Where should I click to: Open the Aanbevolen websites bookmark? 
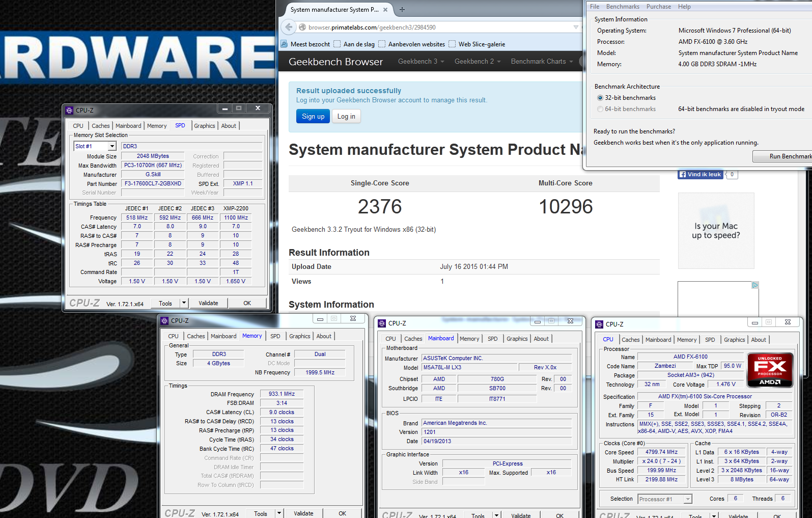point(412,44)
